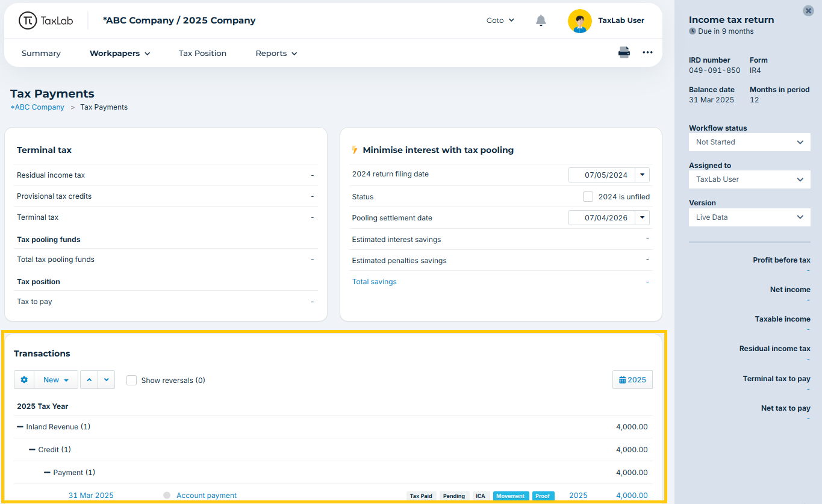The width and height of the screenshot is (822, 504).
Task: Edit the 07/05/2024 filing date field
Action: [602, 175]
